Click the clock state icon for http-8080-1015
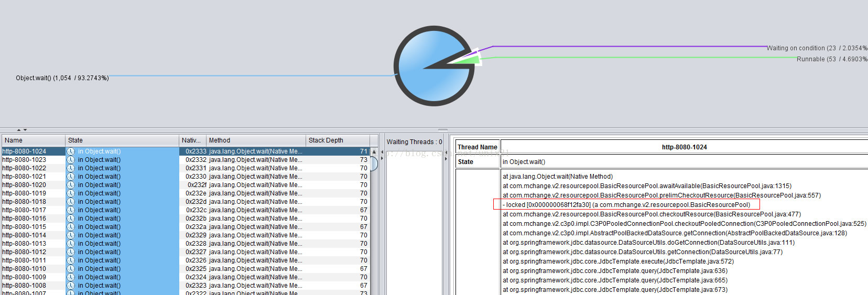 [x=71, y=227]
